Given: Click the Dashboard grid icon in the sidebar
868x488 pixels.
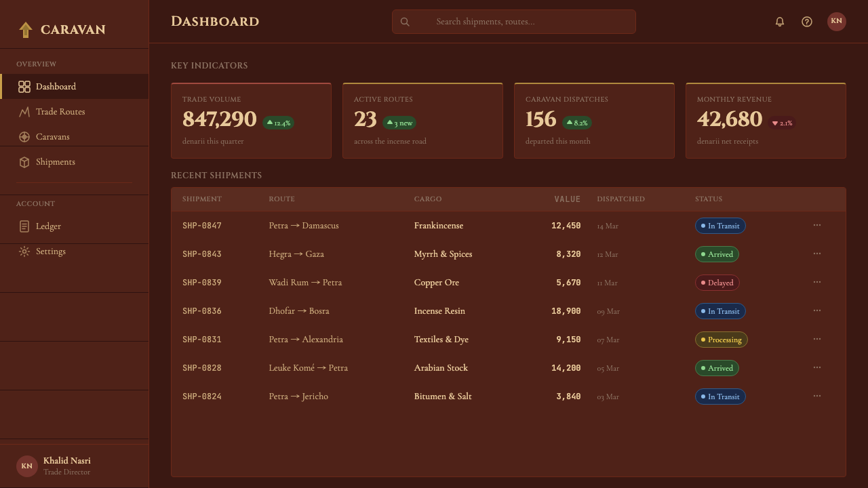Looking at the screenshot, I should pyautogui.click(x=24, y=87).
